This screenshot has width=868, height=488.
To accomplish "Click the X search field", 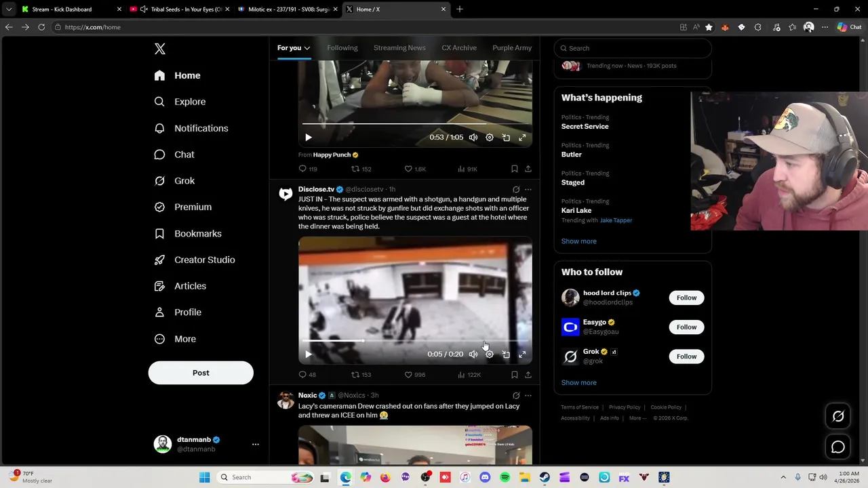I will click(633, 48).
